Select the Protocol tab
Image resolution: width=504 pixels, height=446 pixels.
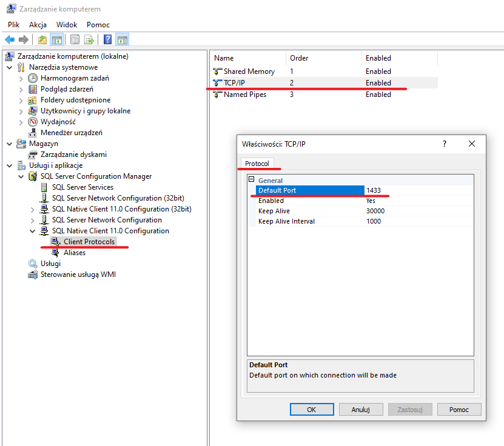point(257,164)
